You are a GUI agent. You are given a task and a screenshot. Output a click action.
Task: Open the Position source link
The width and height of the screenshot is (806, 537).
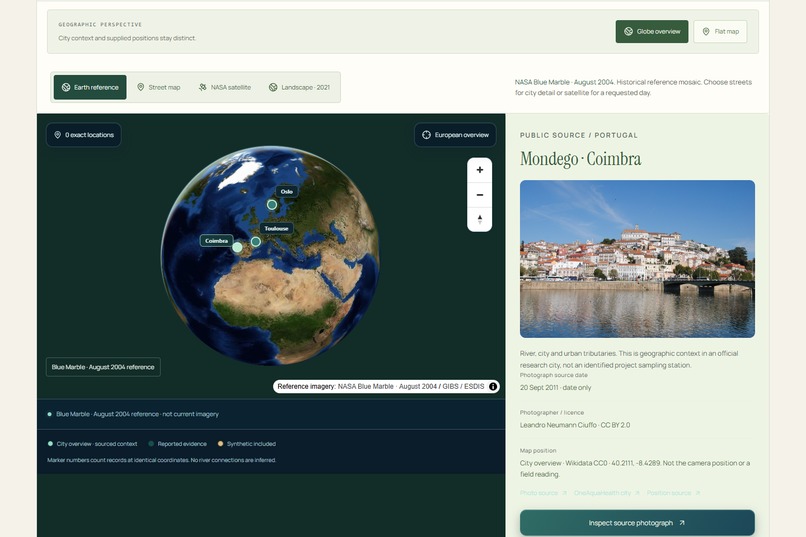[673, 493]
